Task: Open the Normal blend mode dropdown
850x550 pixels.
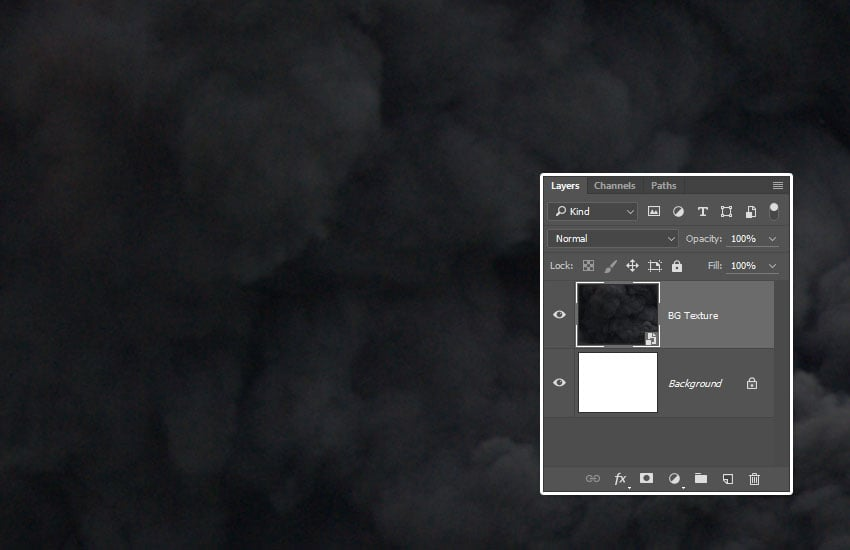Action: point(613,239)
